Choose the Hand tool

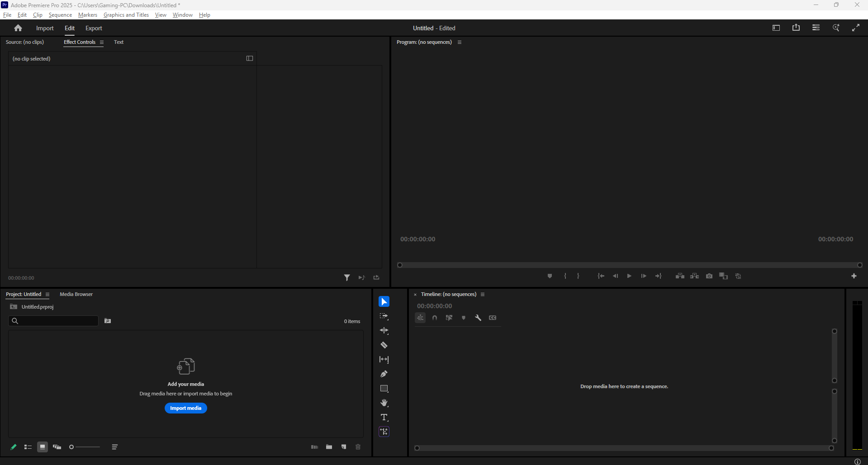[384, 403]
